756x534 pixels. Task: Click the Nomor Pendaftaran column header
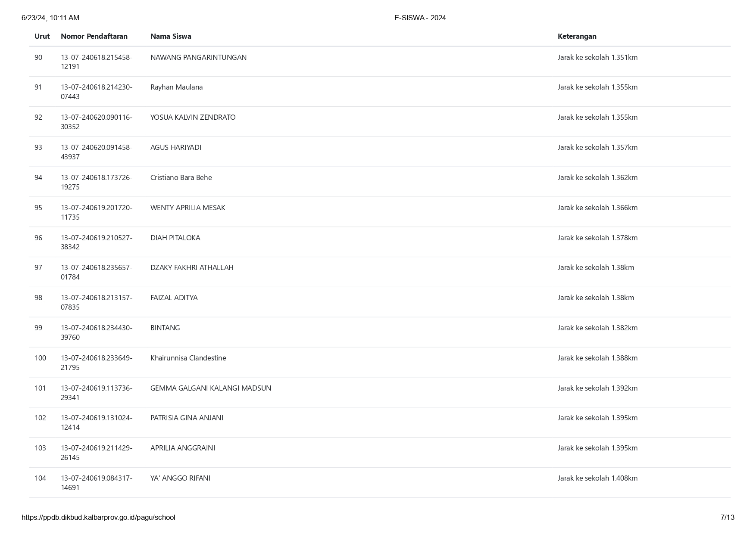click(94, 36)
